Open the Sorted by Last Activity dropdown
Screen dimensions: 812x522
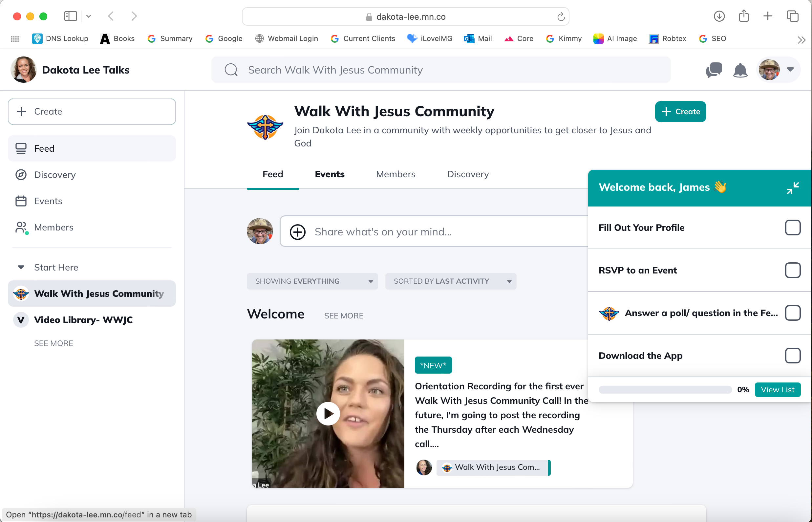(x=450, y=281)
